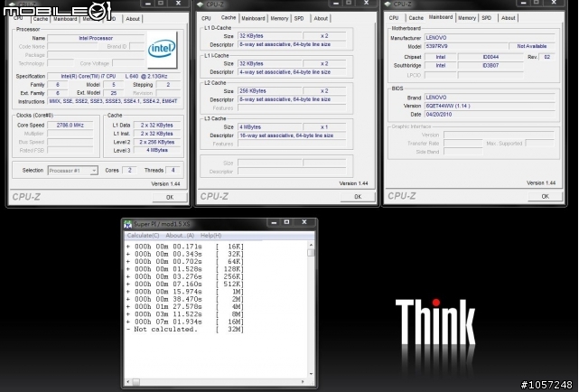Click the Instructions field listing MMX, SSE
579x392 pixels.
(114, 101)
